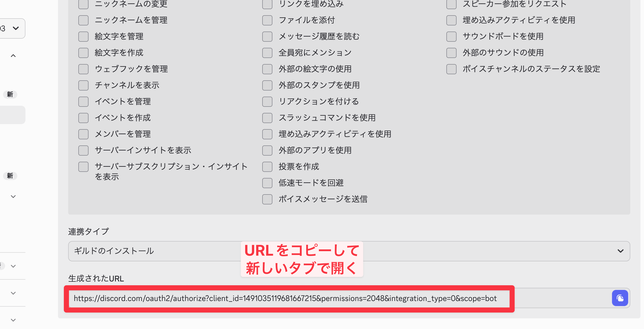Enable 絵文字を管理 permission
The height and width of the screenshot is (329, 644).
83,36
